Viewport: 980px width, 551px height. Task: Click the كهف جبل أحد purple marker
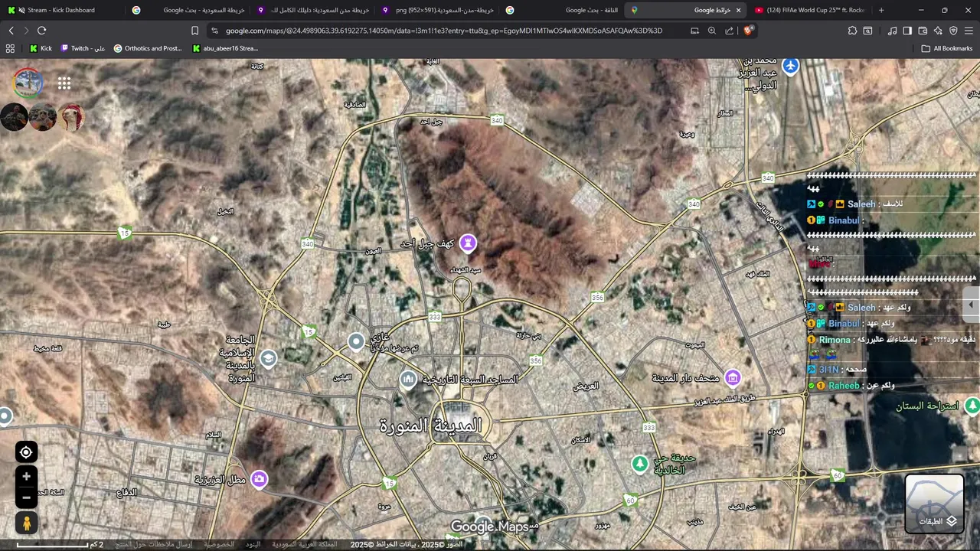[x=468, y=243]
